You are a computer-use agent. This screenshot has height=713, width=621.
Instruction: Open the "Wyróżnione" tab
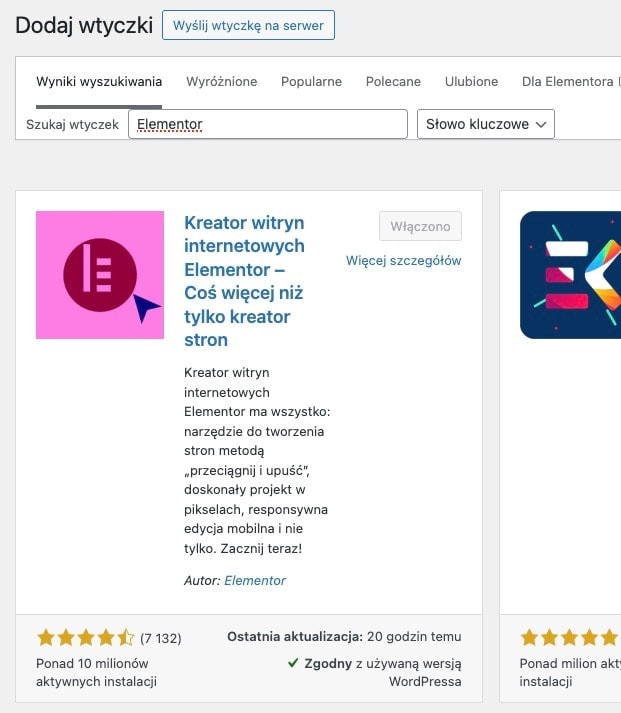pyautogui.click(x=222, y=82)
